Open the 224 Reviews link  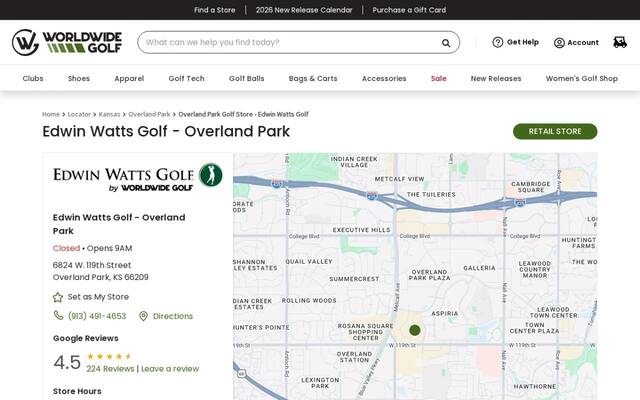(x=110, y=369)
